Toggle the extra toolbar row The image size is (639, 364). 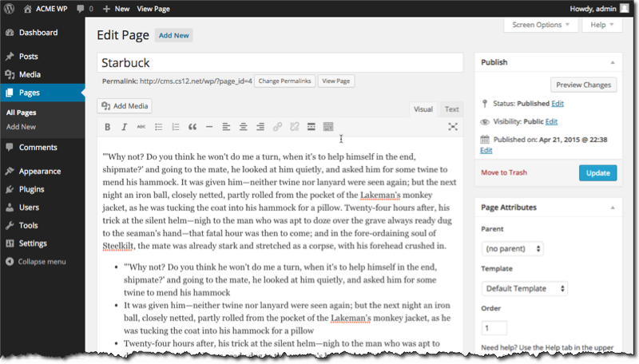pyautogui.click(x=327, y=127)
